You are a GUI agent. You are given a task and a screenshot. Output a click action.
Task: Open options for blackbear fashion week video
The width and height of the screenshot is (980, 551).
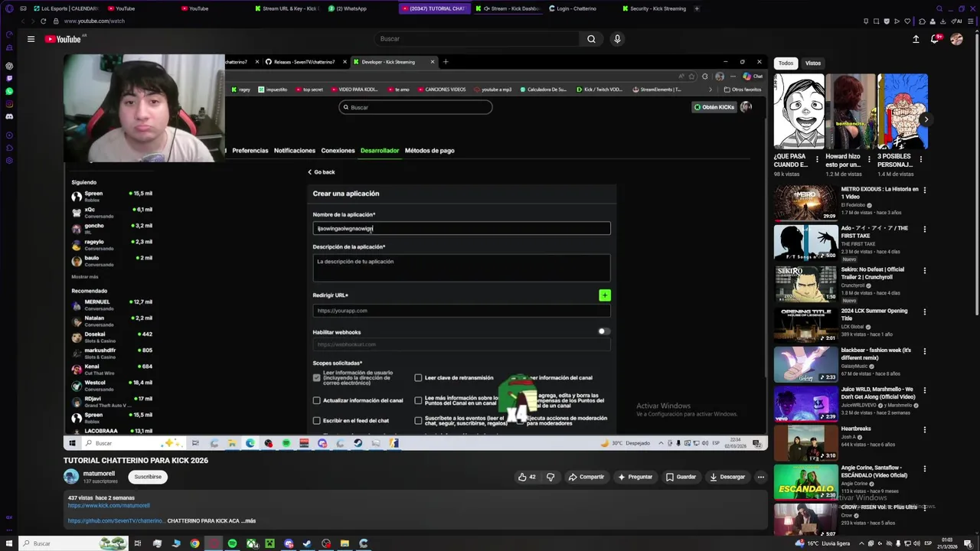pyautogui.click(x=924, y=351)
